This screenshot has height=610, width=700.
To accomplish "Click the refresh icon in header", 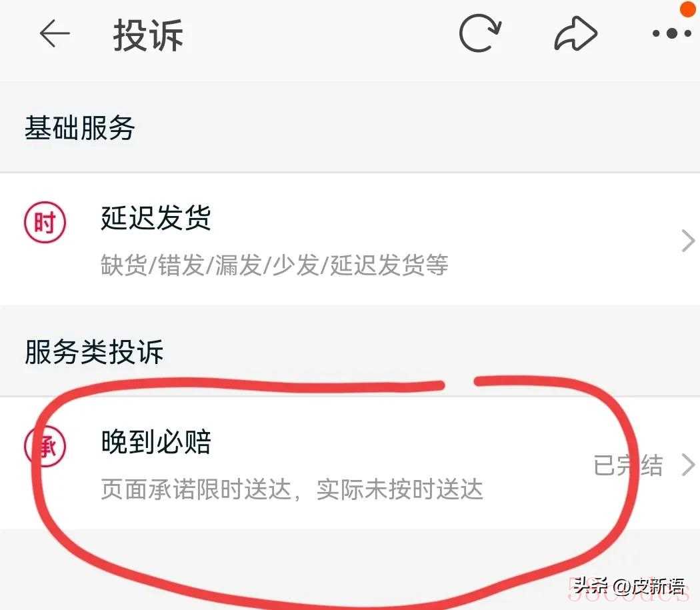I will click(x=480, y=33).
